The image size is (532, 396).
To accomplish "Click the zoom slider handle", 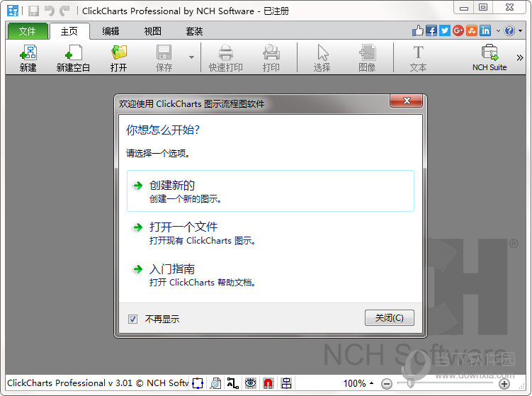I will pos(411,383).
